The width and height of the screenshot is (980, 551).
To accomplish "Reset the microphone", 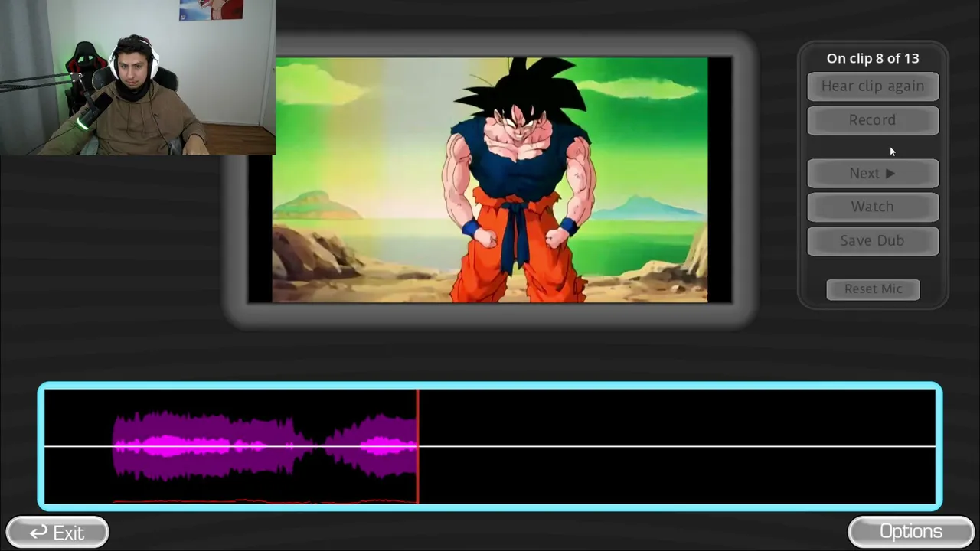I will pos(873,289).
